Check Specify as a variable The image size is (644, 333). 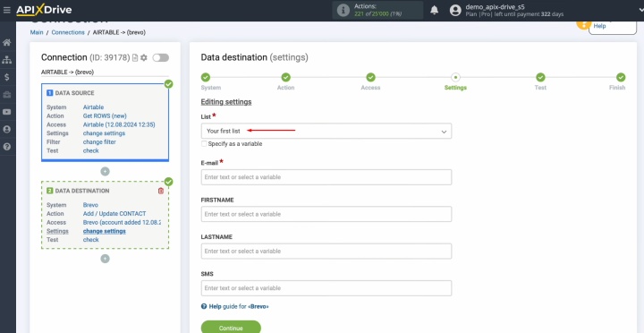pyautogui.click(x=204, y=144)
